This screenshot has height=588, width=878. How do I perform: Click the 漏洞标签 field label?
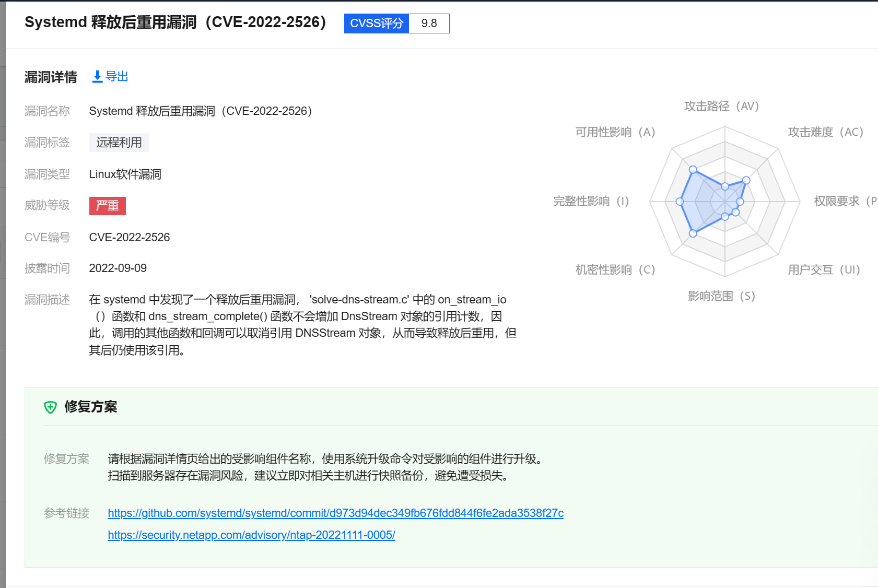pyautogui.click(x=47, y=143)
